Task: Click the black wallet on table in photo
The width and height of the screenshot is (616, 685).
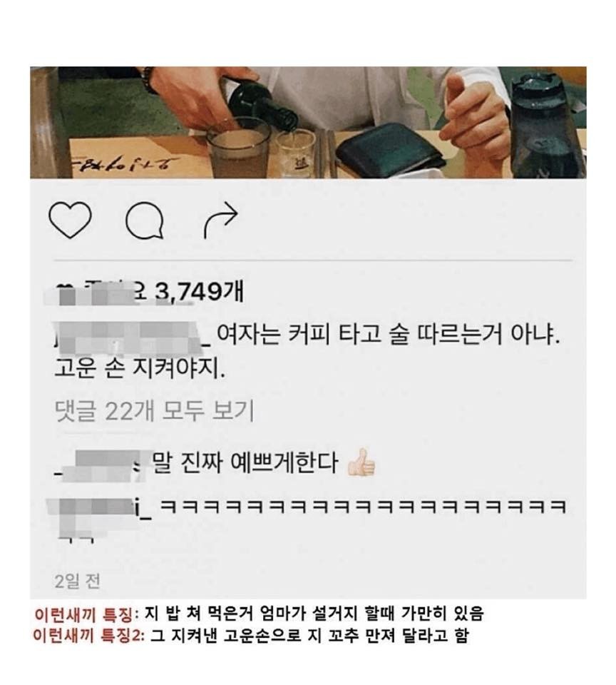Action: pos(391,149)
